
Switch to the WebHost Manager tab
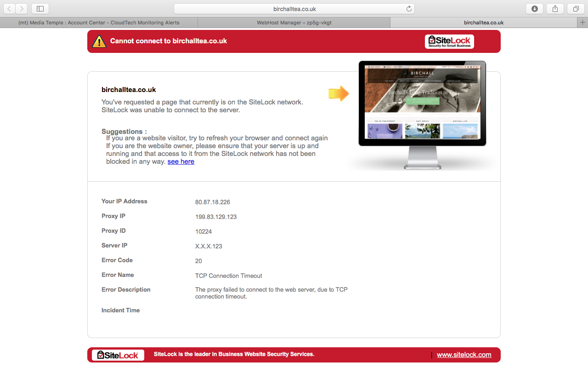coord(294,23)
